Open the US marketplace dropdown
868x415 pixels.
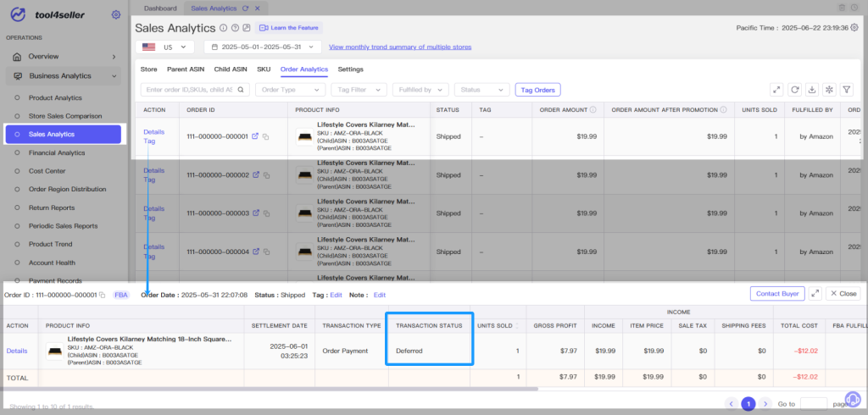(164, 47)
